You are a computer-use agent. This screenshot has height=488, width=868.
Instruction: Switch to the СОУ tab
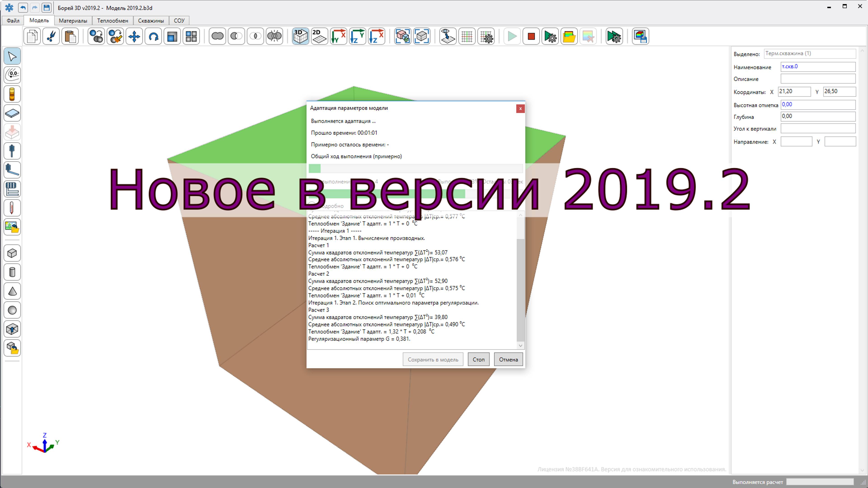point(179,21)
